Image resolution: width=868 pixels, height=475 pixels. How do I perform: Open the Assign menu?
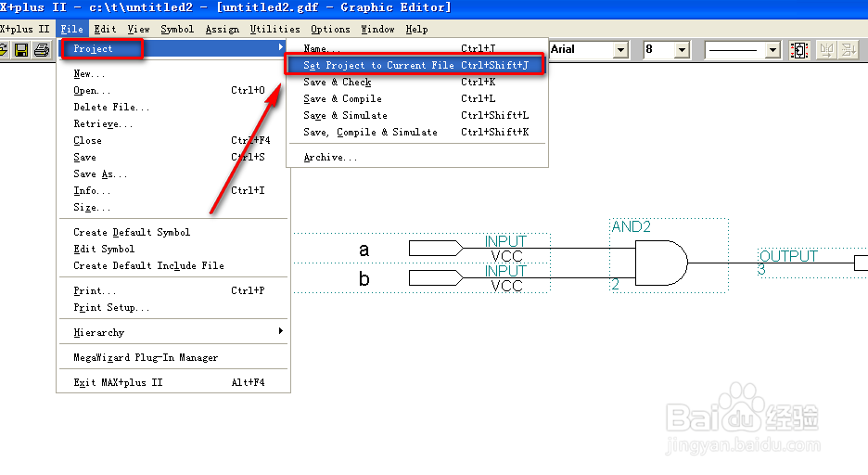point(222,29)
